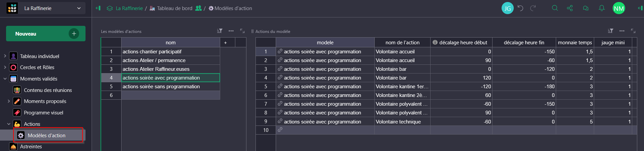Expand the Moments proposés page
The width and height of the screenshot is (644, 151).
tap(9, 101)
